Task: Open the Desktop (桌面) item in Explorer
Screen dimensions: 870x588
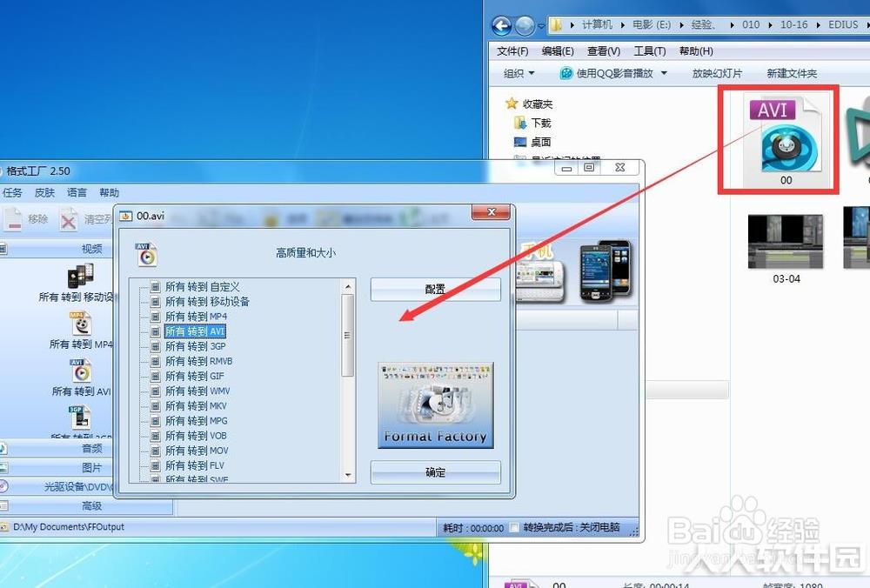Action: 532,142
